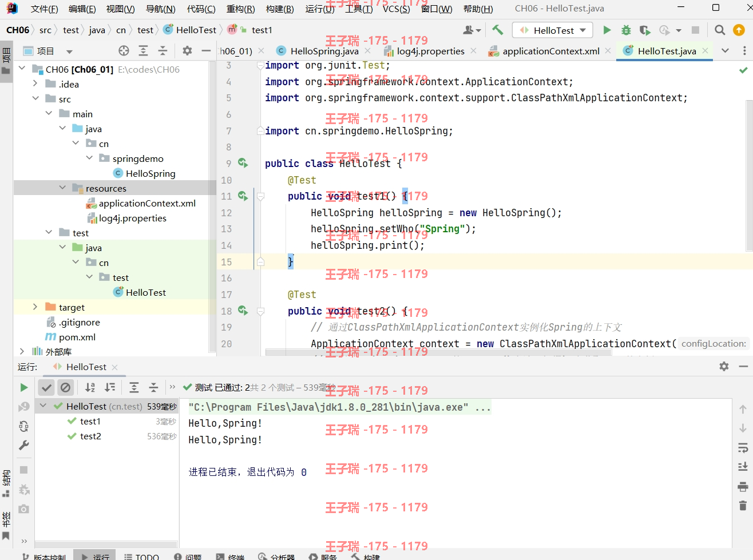
Task: Expand the .idea folder
Action: 35,84
